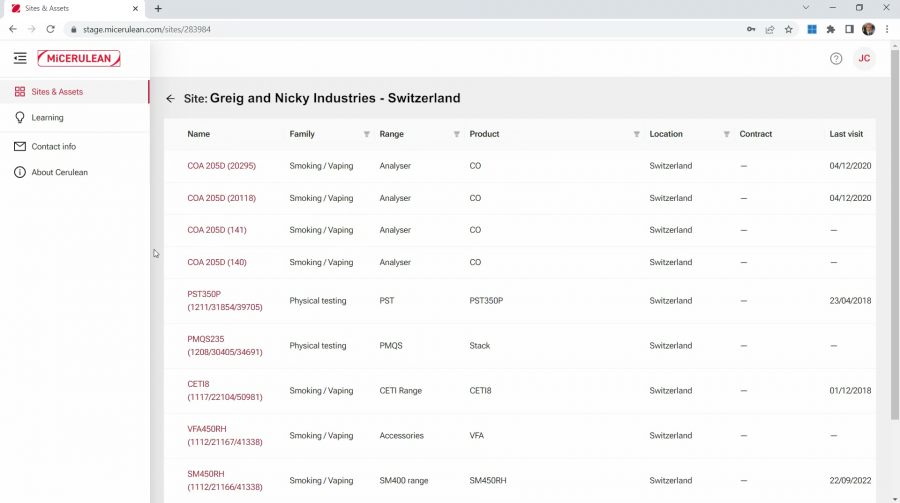Open asset CETI8 (1117/22104/50981)

click(x=225, y=390)
